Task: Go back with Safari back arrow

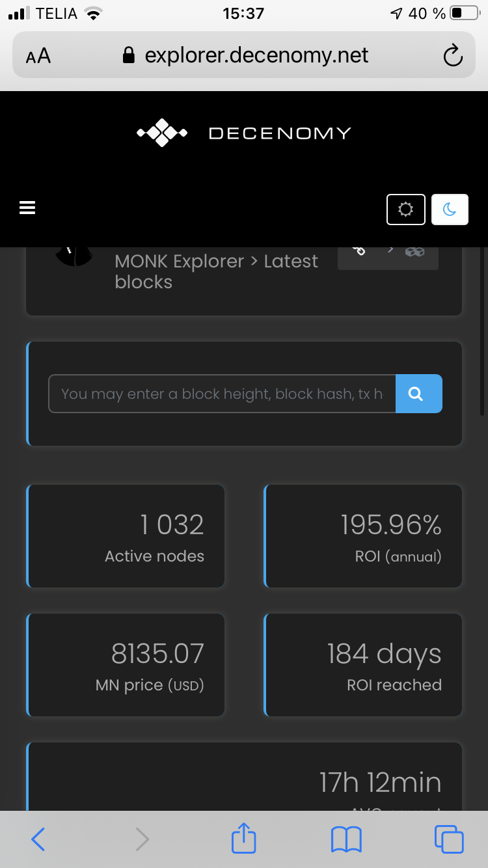Action: point(38,839)
